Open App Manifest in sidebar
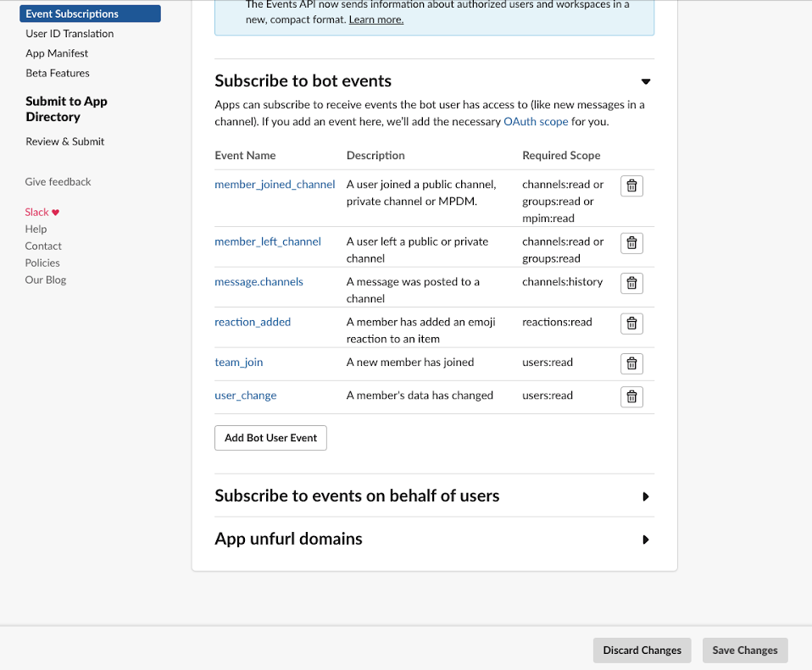Viewport: 812px width, 670px height. [57, 53]
